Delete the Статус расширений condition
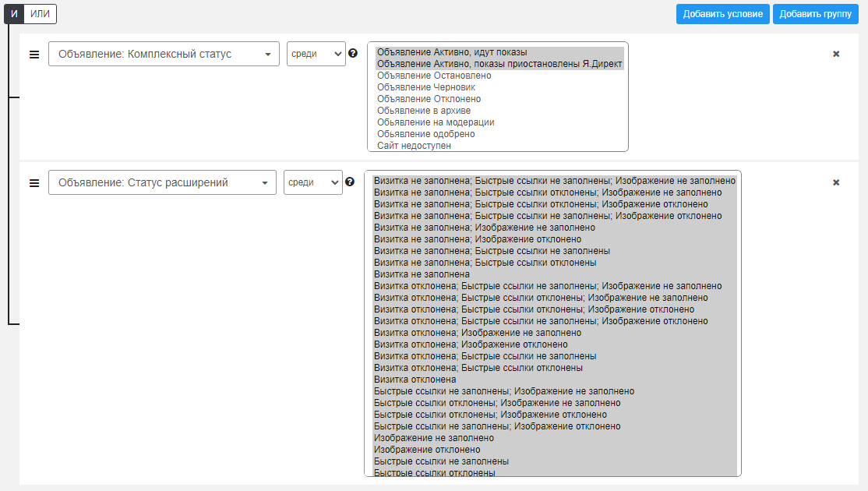Screen dimensions: 868x491 coord(836,182)
